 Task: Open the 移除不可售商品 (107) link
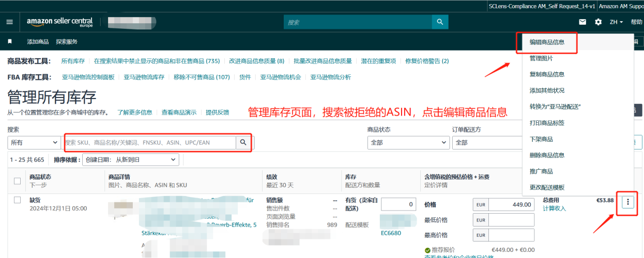(202, 77)
